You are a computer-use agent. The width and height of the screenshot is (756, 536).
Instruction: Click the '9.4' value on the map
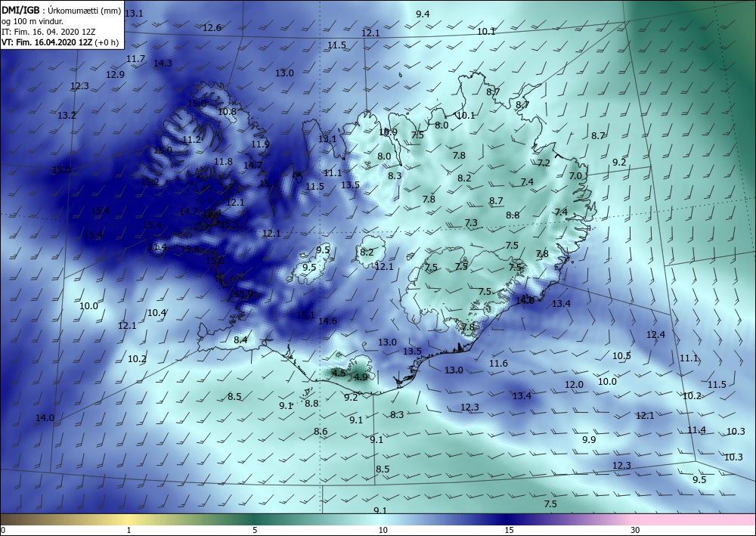coord(423,14)
